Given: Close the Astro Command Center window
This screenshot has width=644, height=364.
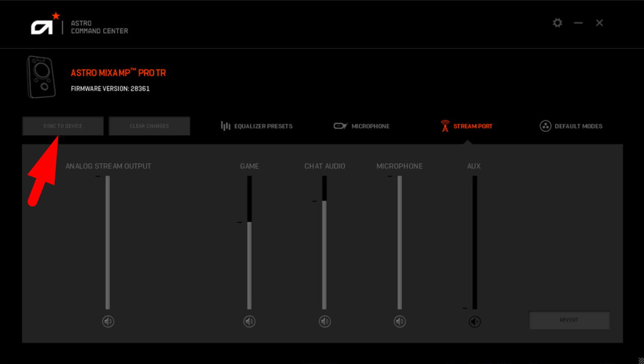Looking at the screenshot, I should (600, 23).
